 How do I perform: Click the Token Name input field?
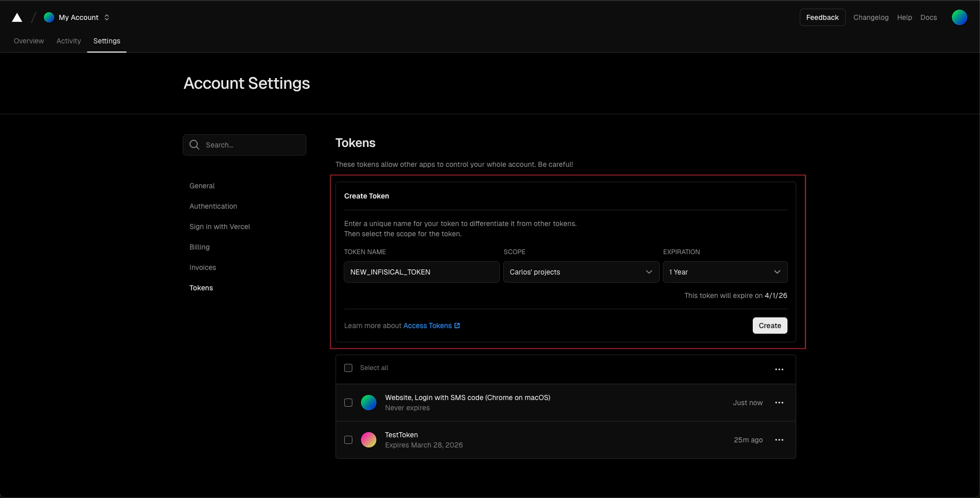pyautogui.click(x=422, y=272)
